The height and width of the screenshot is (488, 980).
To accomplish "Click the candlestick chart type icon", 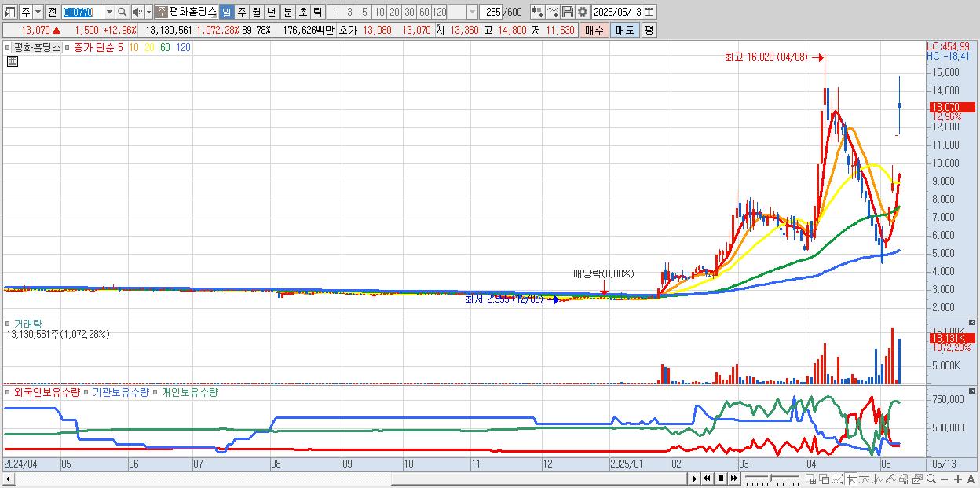I will click(539, 12).
